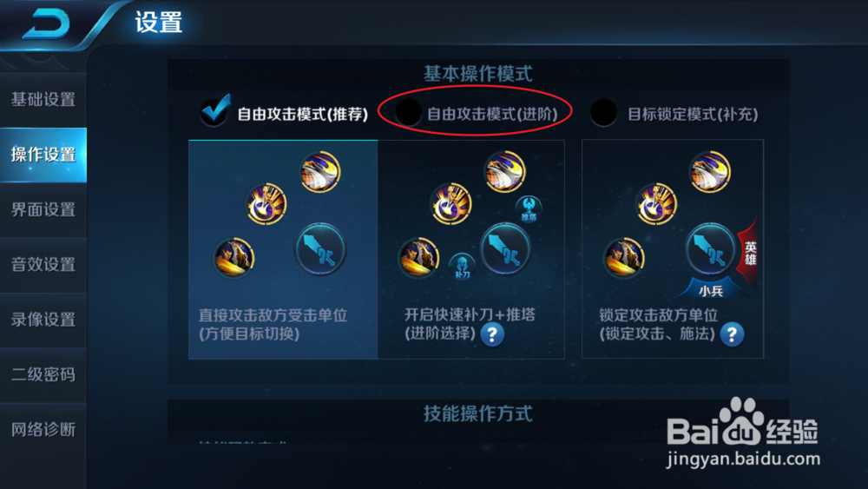Open 网络诊断 page
The image size is (868, 489).
43,430
